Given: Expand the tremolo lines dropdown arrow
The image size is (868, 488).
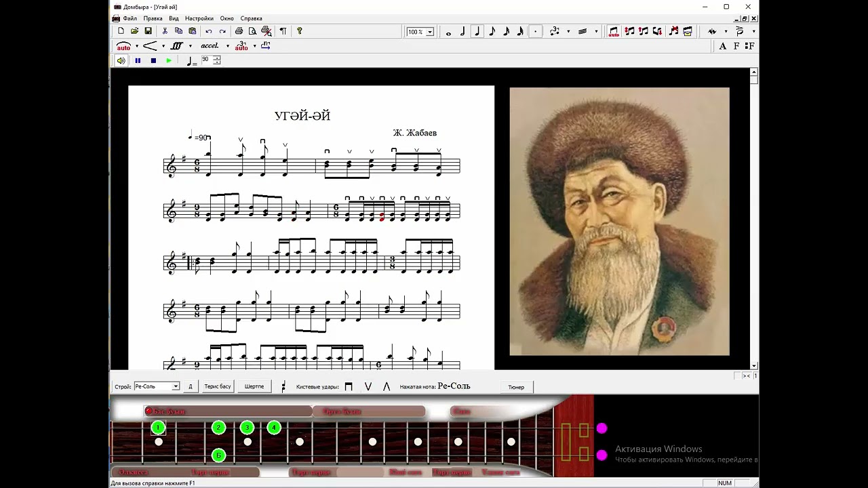Looking at the screenshot, I should 596,32.
